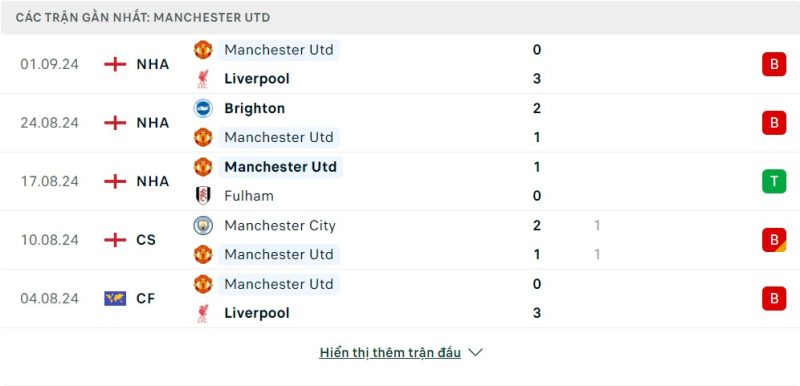This screenshot has height=386, width=800.
Task: Click Manchester Utd crest in 01.09.24 match
Action: tap(203, 50)
